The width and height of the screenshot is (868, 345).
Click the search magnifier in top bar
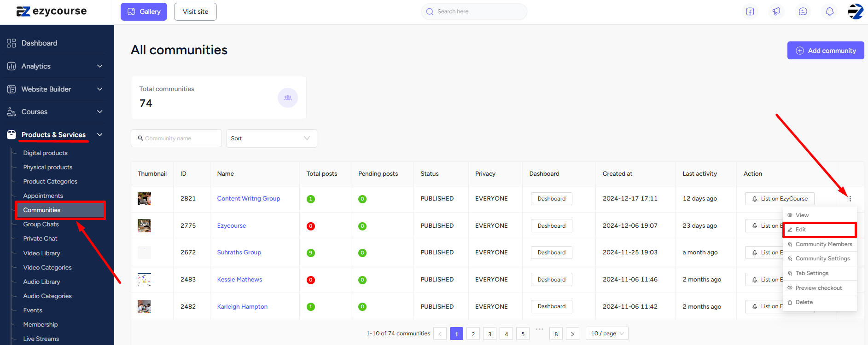tap(430, 11)
